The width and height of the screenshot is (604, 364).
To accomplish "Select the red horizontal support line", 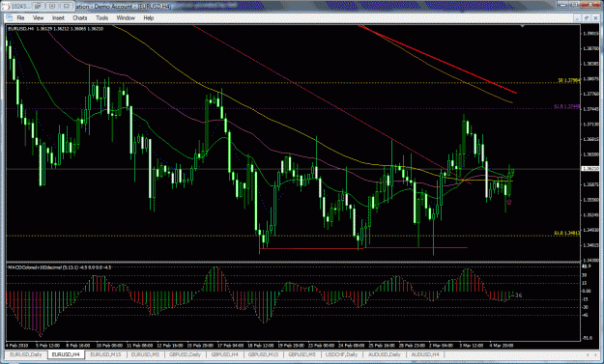I will pyautogui.click(x=363, y=248).
